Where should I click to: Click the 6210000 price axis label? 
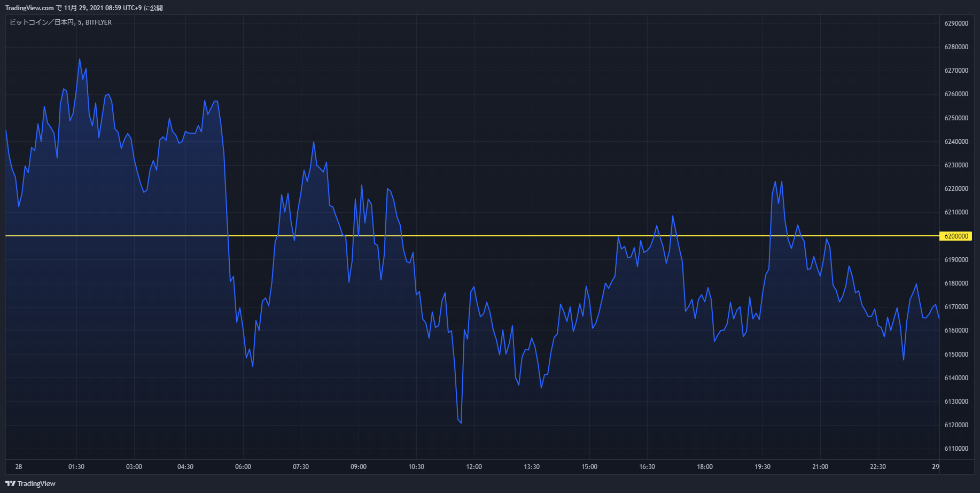click(x=956, y=212)
